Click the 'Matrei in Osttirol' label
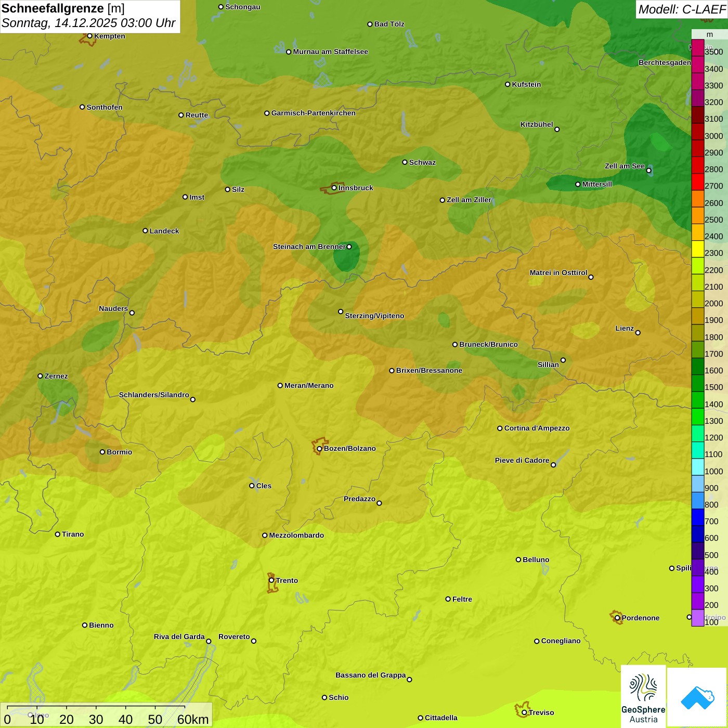Screen dimensions: 728x728 (558, 272)
